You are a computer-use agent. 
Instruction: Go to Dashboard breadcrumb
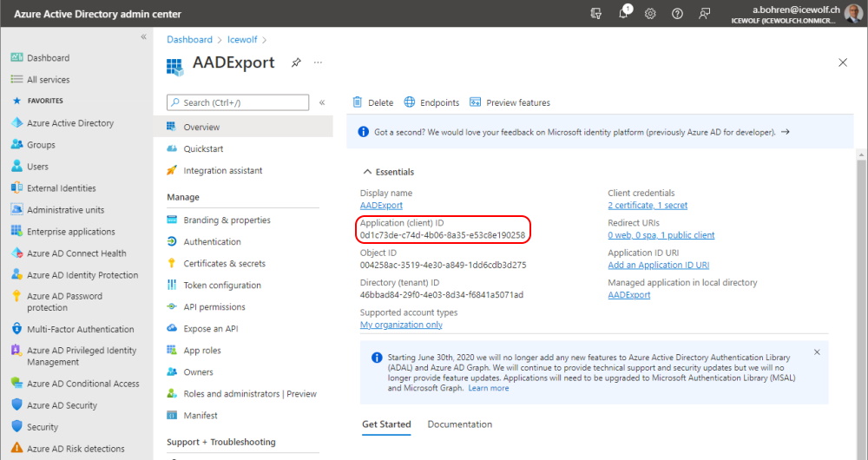point(189,40)
